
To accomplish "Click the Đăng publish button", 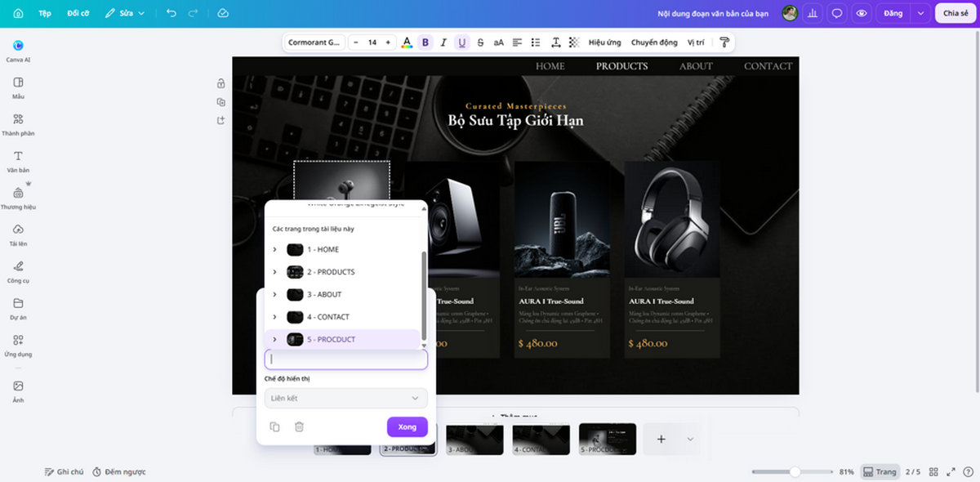I will [x=893, y=13].
